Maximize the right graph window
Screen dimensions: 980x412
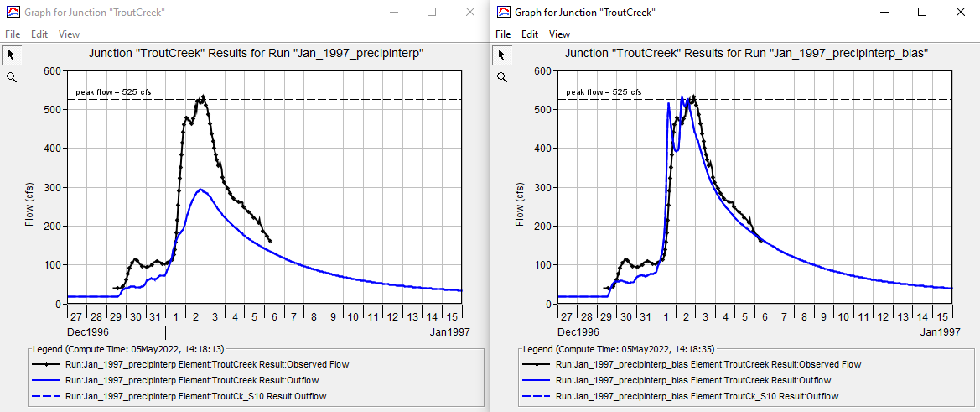tap(922, 12)
